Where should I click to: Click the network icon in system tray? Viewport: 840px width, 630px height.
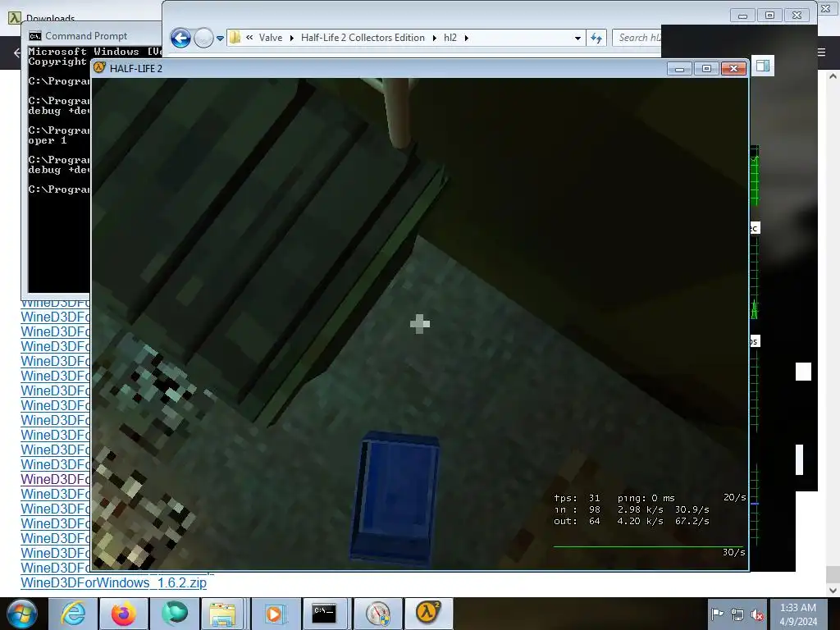tap(737, 614)
